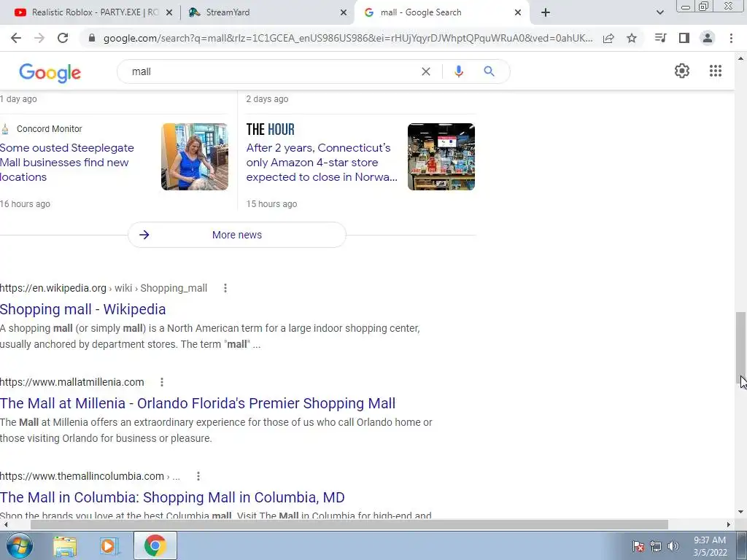
Task: Open options for themallincolumbia result
Action: [198, 476]
